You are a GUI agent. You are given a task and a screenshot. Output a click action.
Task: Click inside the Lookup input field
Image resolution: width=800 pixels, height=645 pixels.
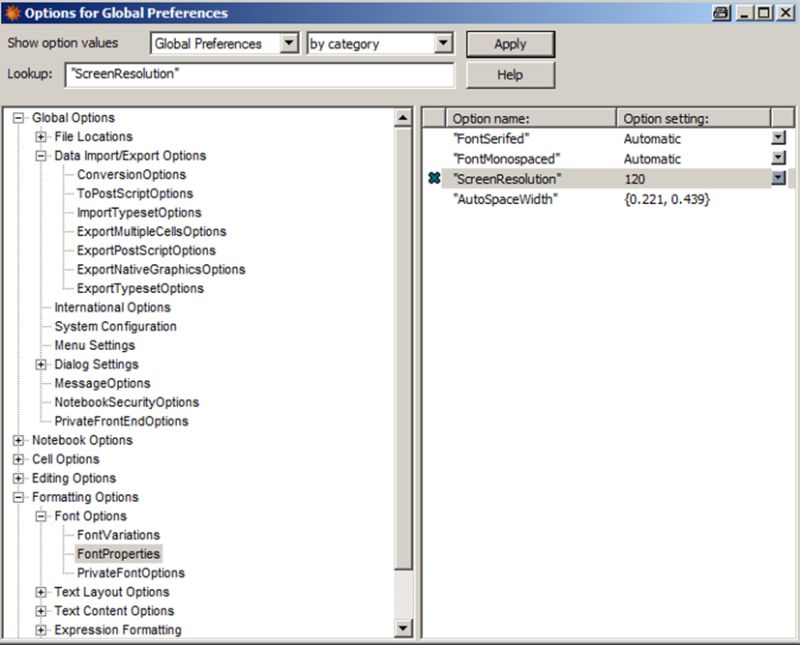[x=250, y=74]
